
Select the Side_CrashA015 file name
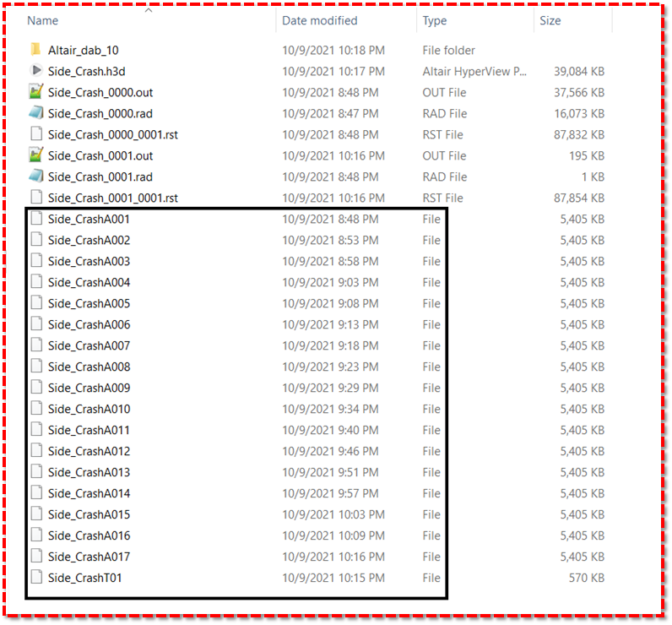click(89, 514)
